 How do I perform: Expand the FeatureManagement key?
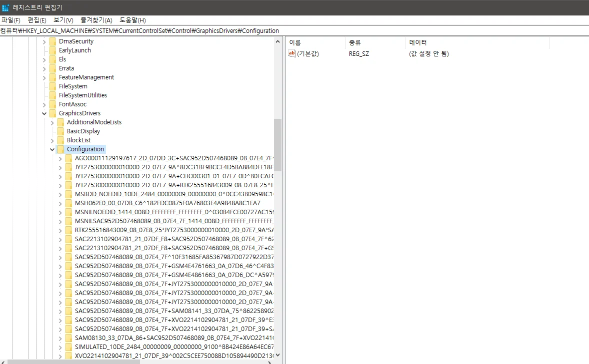coord(44,78)
